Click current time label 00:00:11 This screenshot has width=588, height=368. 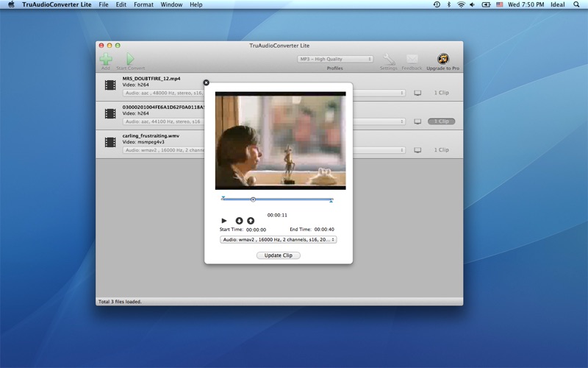(x=277, y=215)
